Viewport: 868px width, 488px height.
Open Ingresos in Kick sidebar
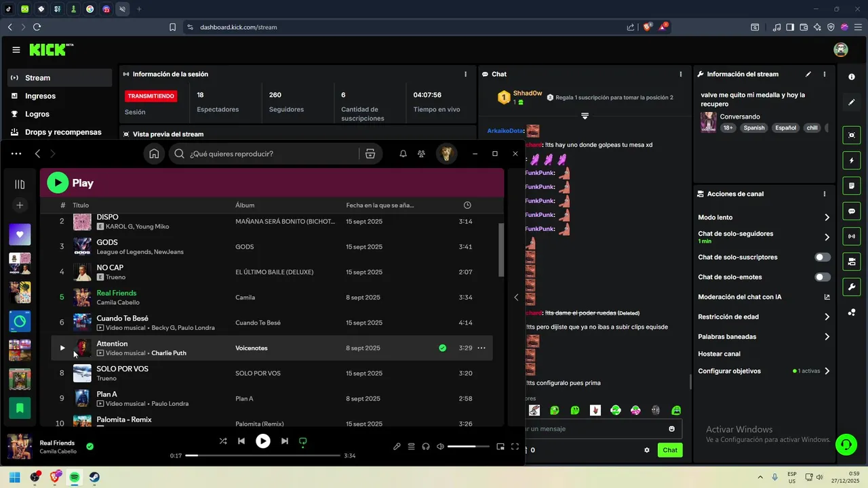click(60, 96)
